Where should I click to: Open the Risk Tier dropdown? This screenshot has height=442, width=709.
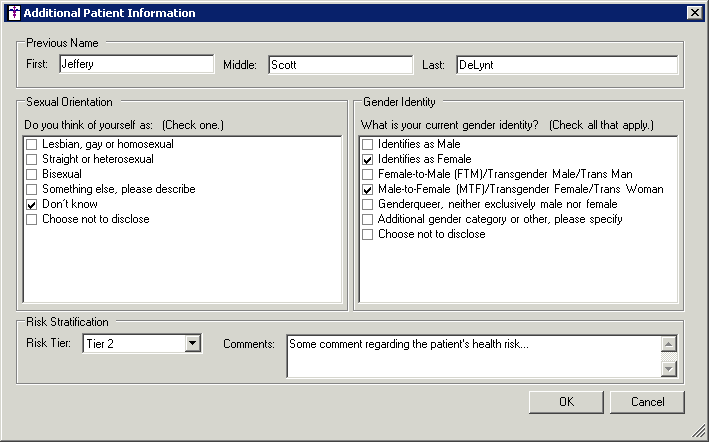click(x=192, y=344)
